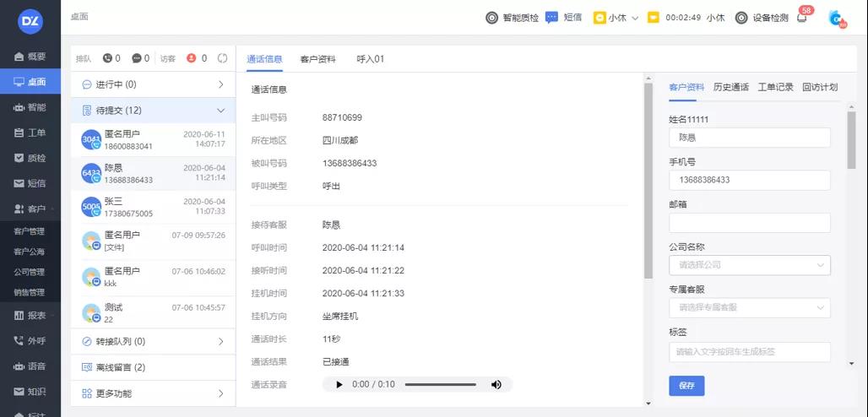Open the 公司名称 company dropdown
The height and width of the screenshot is (417, 868).
[x=749, y=265]
